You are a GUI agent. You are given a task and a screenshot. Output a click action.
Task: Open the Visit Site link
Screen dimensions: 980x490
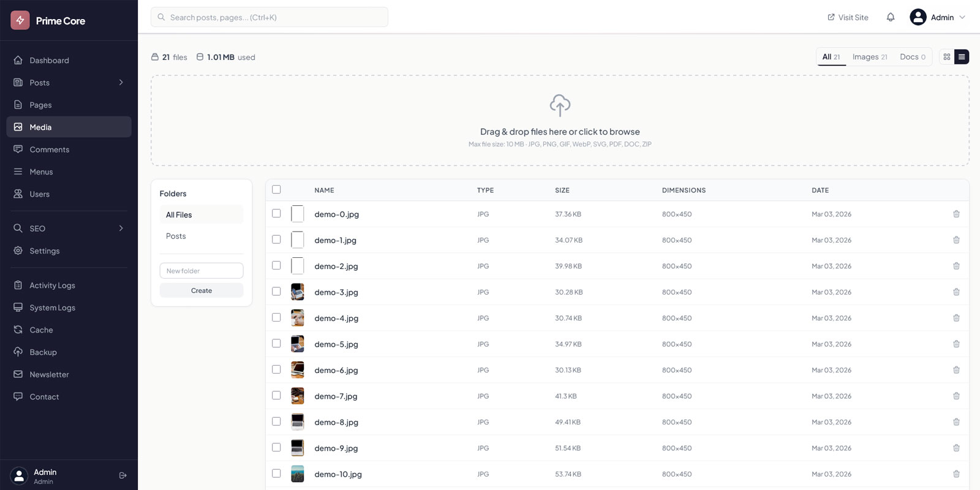pos(848,17)
